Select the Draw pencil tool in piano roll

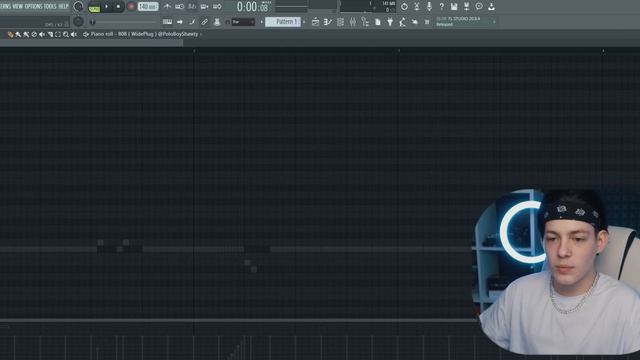(11, 35)
